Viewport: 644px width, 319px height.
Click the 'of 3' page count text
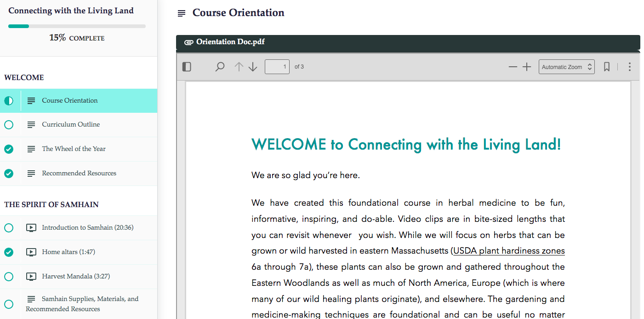299,67
